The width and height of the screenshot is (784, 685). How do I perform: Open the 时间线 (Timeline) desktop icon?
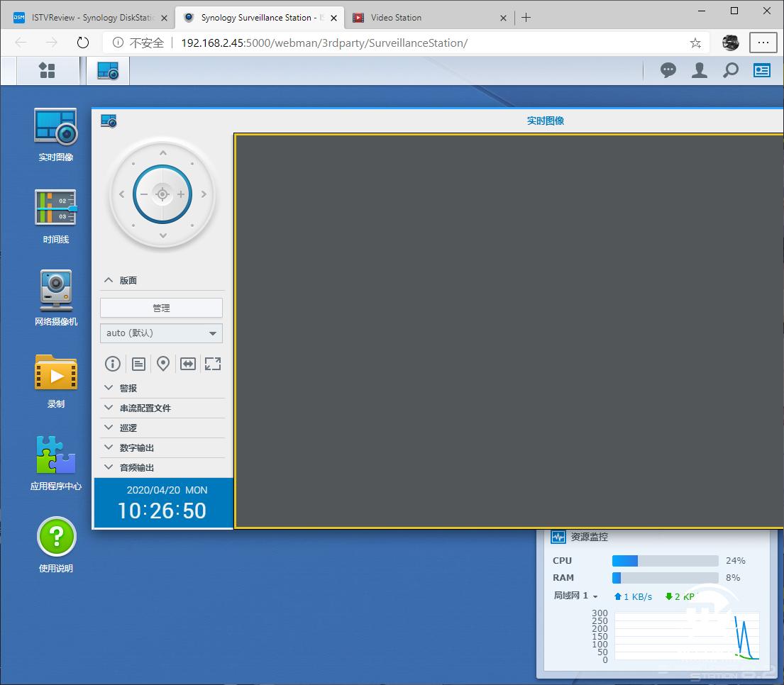[55, 208]
